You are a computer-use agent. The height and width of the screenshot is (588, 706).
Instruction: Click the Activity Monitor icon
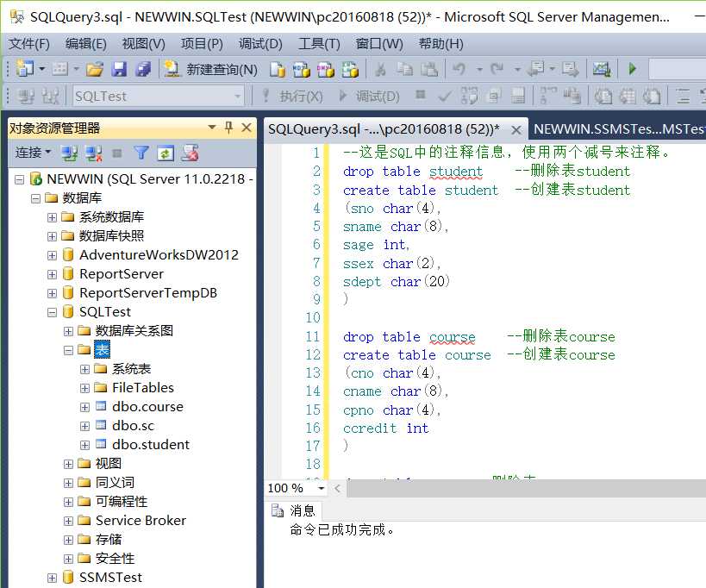(x=601, y=69)
